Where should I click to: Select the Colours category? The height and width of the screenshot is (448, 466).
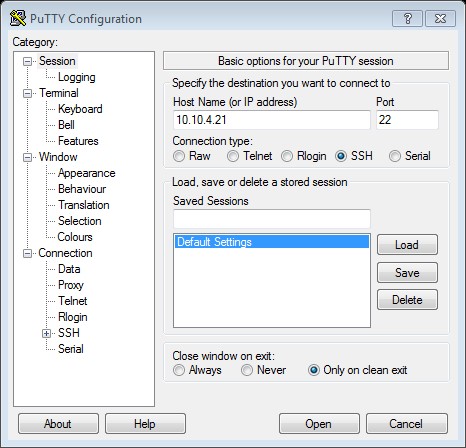coord(75,237)
